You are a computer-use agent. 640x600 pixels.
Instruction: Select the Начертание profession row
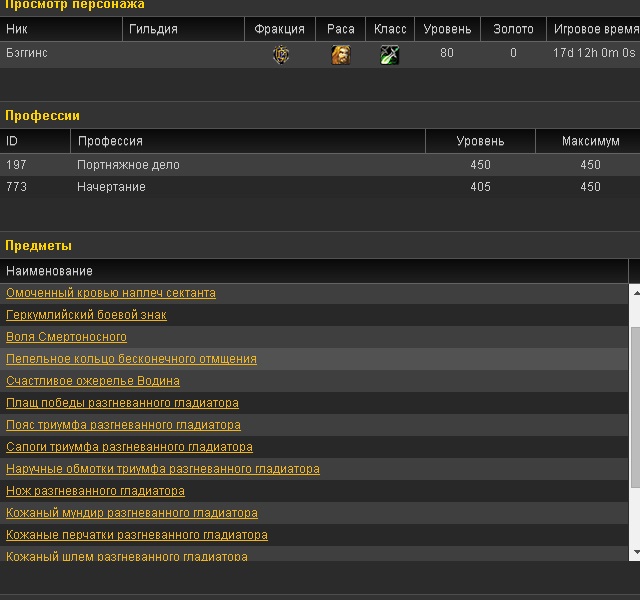tap(111, 187)
